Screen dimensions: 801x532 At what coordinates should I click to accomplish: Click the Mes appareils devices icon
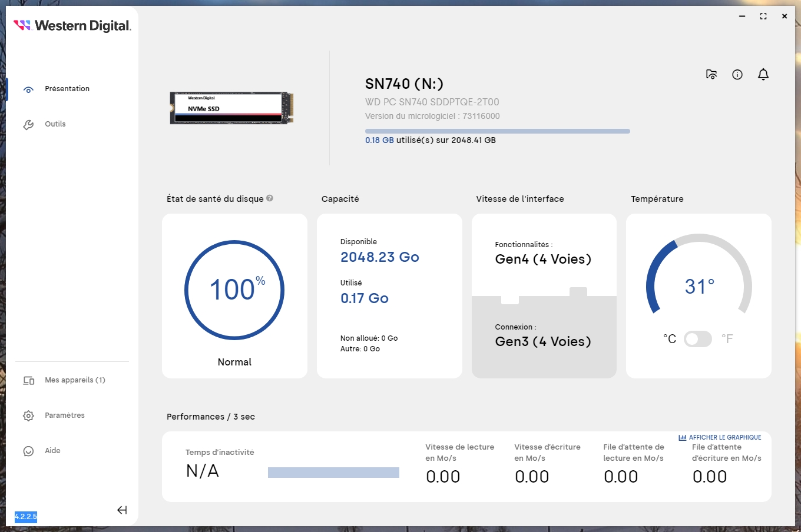tap(28, 380)
